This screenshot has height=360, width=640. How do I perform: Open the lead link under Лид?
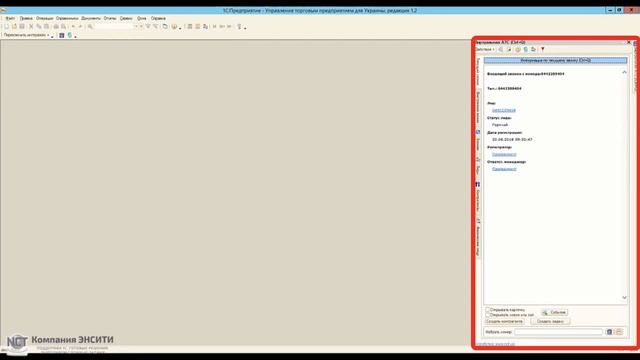[x=504, y=111]
